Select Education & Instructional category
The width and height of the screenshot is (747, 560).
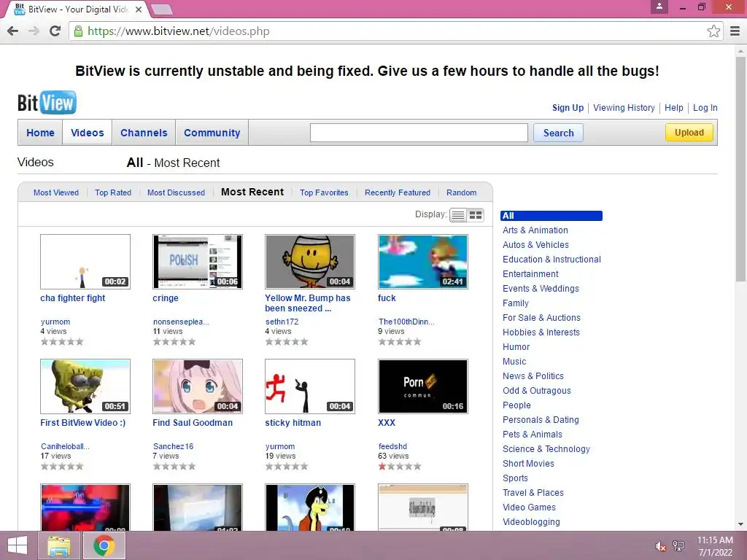click(551, 260)
